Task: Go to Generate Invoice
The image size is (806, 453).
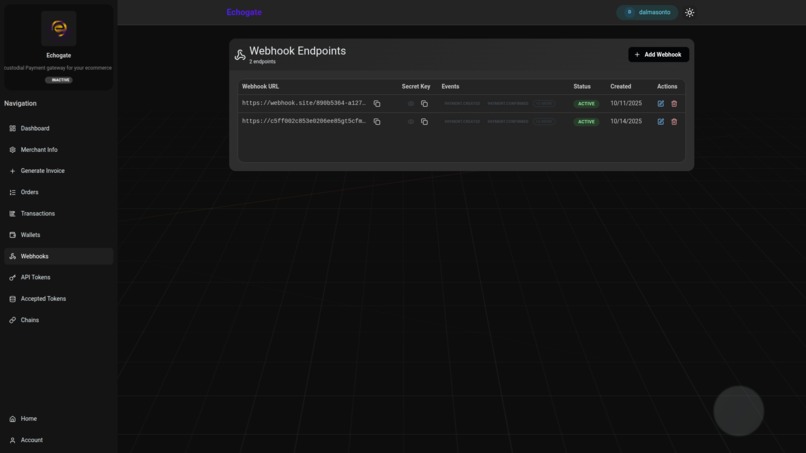Action: click(59, 171)
